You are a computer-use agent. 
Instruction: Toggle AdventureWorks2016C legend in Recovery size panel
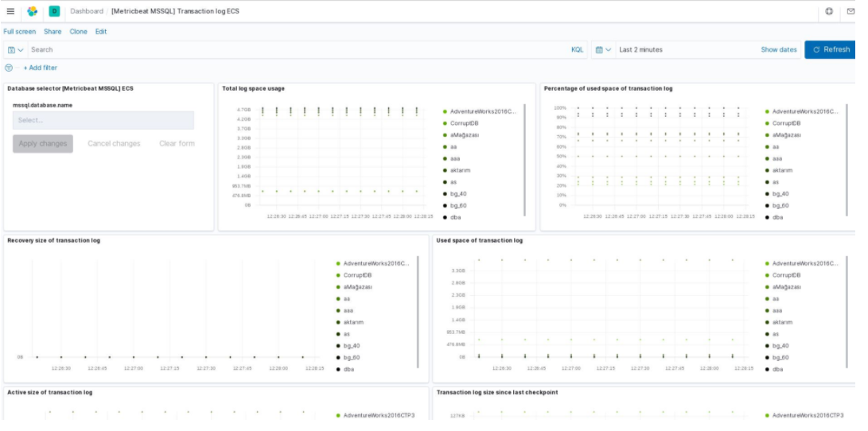pyautogui.click(x=372, y=264)
